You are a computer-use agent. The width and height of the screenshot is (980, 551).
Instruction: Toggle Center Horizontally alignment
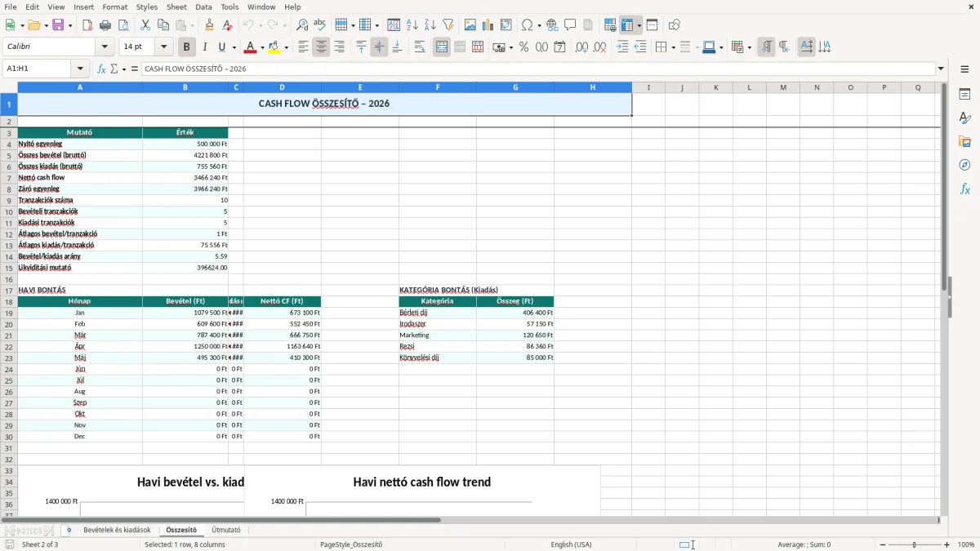pos(321,47)
